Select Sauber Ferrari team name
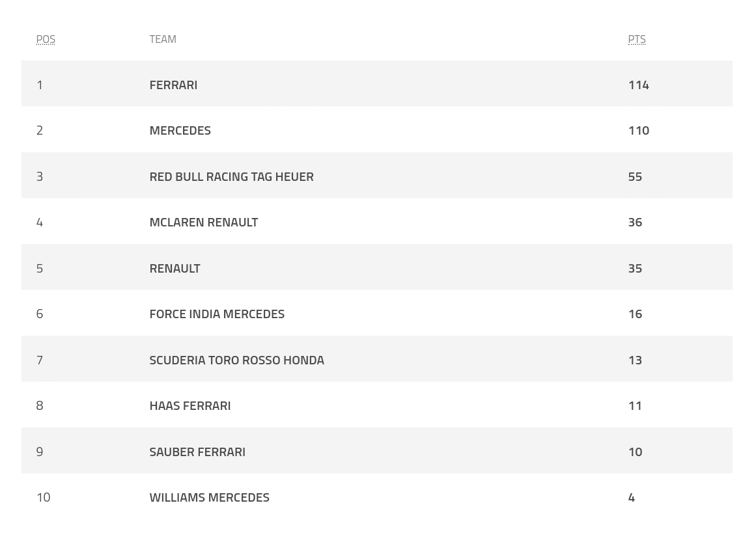This screenshot has width=756, height=542. coord(197,452)
